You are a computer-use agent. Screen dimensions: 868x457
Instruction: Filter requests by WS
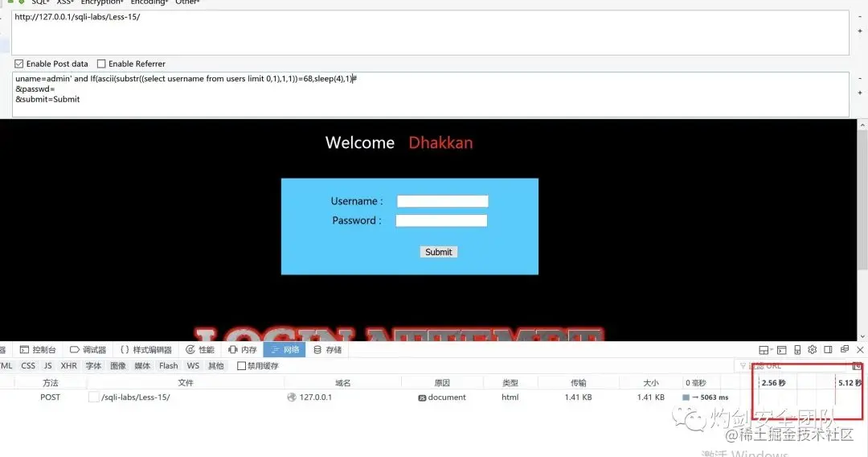coord(193,365)
